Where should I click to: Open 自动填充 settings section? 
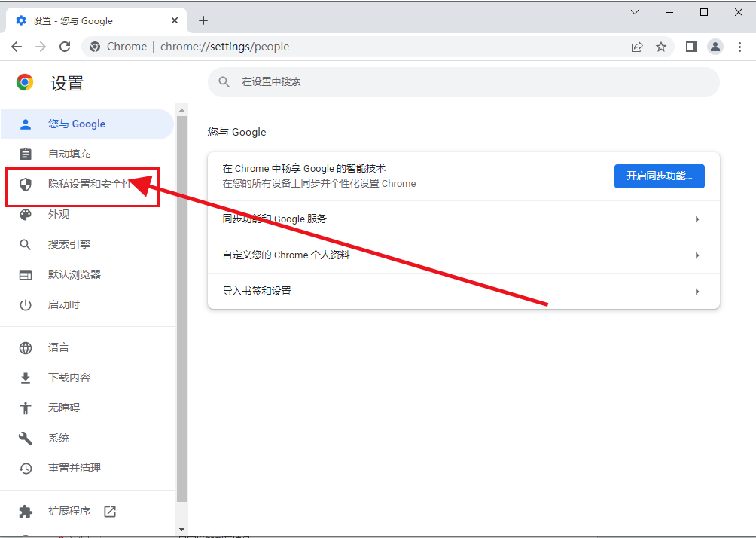tap(87, 154)
